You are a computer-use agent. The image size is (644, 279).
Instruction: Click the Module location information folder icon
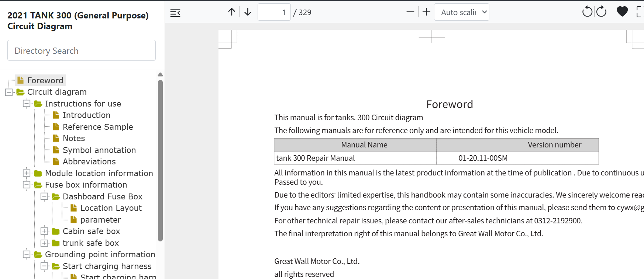38,173
